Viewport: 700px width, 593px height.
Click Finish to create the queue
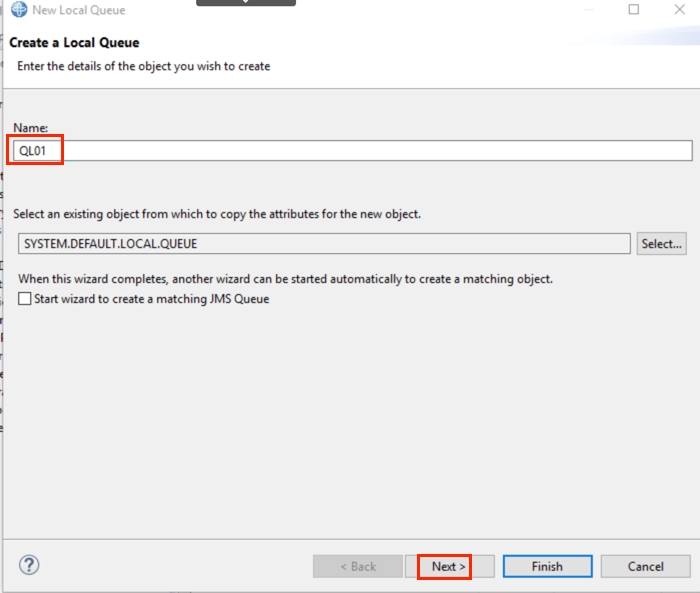coord(548,567)
